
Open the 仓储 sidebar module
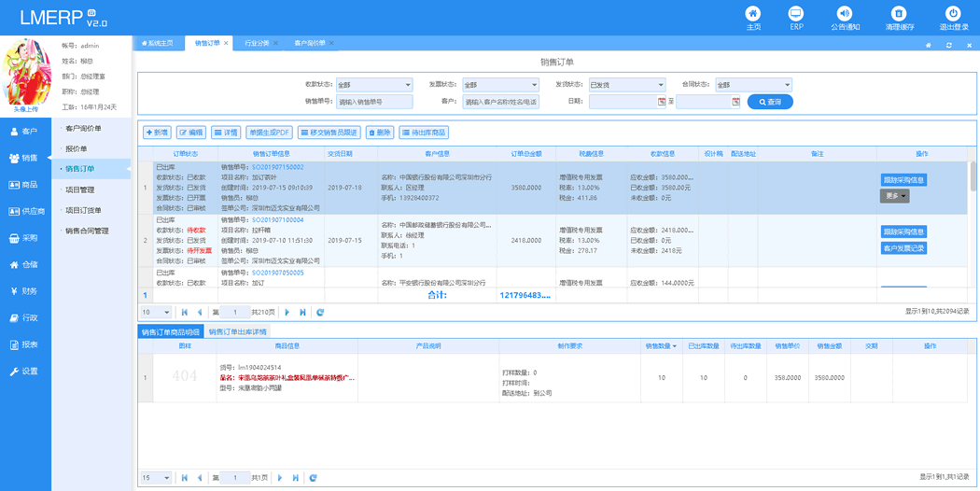pos(25,264)
